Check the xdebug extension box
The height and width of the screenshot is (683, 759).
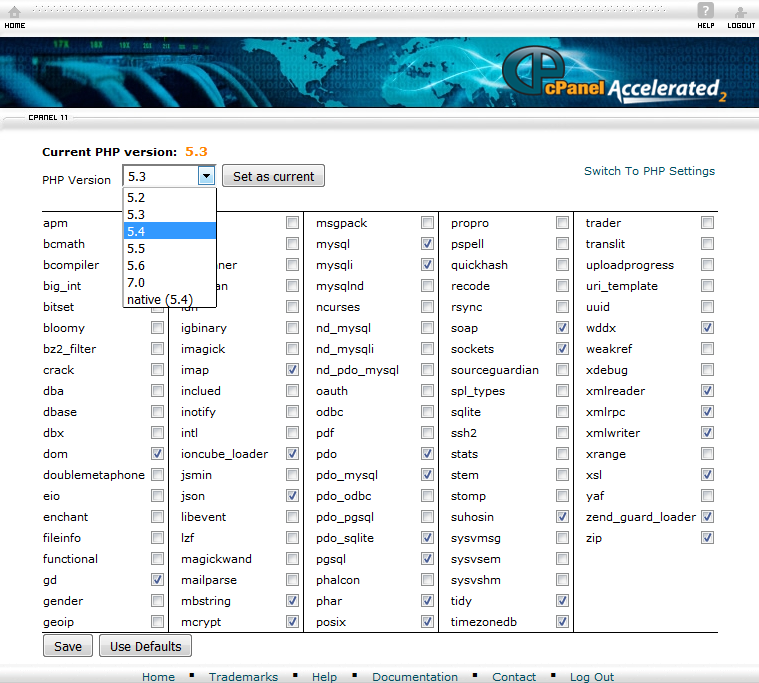pos(707,370)
